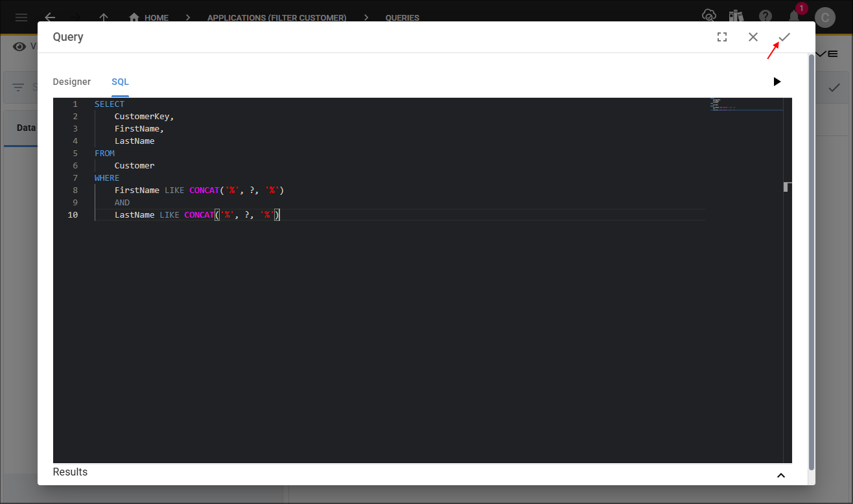Open APPLICATIONS (FILTER CUSTOMER) breadcrumb
This screenshot has height=504, width=853.
tap(277, 17)
